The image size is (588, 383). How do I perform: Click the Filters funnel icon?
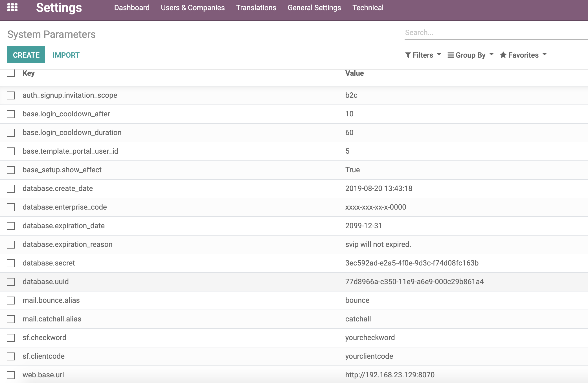[x=408, y=55]
